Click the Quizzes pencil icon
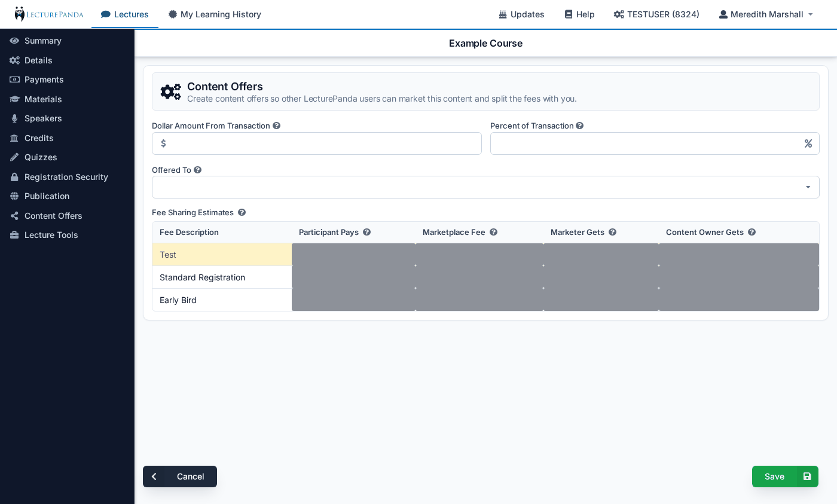The width and height of the screenshot is (837, 504). [x=14, y=157]
